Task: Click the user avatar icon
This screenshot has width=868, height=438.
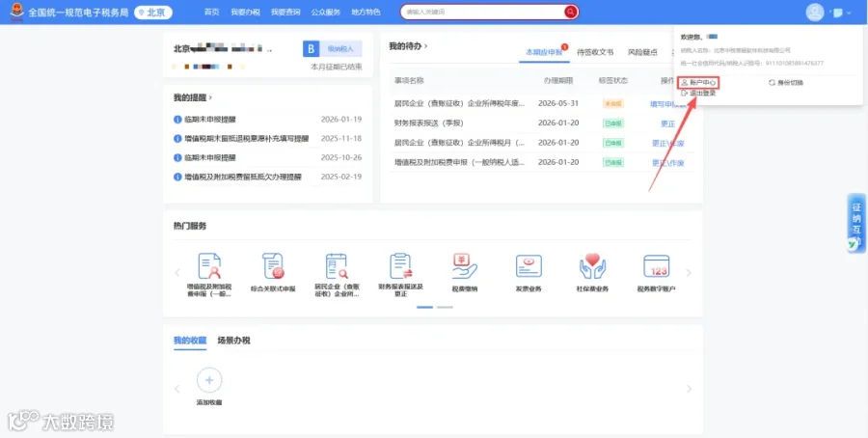Action: (815, 13)
